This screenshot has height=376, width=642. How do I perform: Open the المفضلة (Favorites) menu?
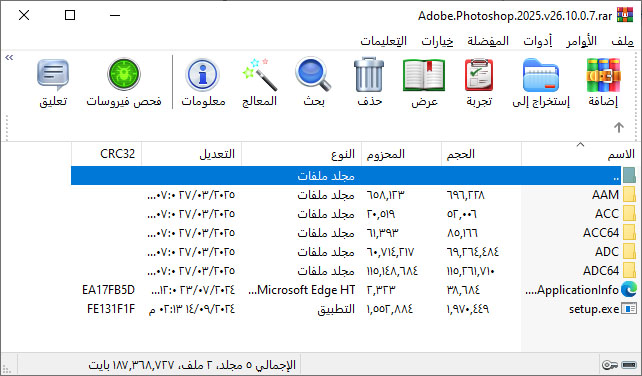point(488,41)
